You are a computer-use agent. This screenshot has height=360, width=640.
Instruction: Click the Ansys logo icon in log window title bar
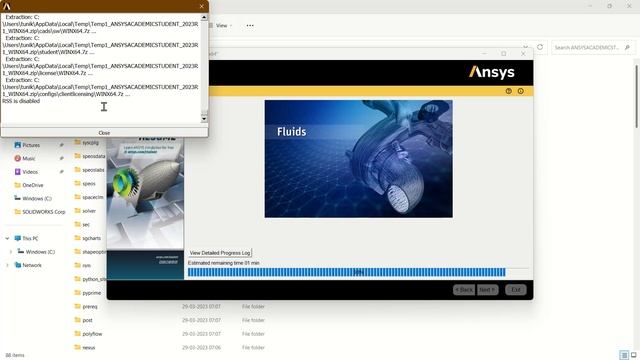7,6
